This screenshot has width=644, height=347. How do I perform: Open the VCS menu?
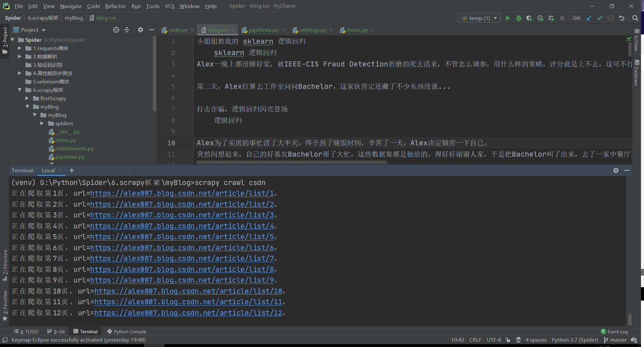[170, 6]
